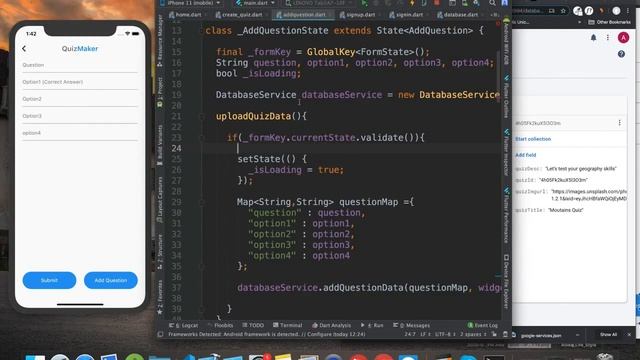Open the Firebase account avatar A
Viewport: 640px width, 360px height.
[x=623, y=38]
